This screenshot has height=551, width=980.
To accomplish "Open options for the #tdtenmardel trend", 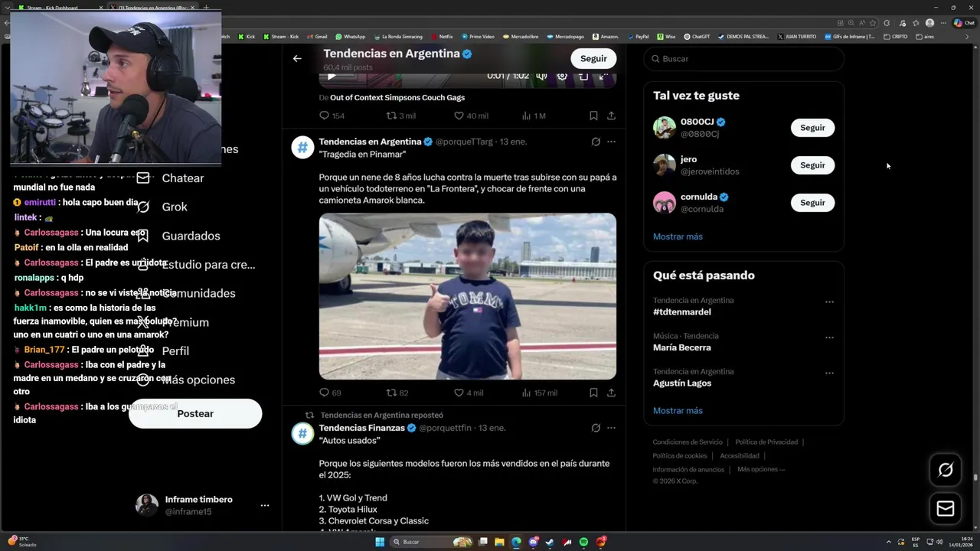I will [x=829, y=302].
